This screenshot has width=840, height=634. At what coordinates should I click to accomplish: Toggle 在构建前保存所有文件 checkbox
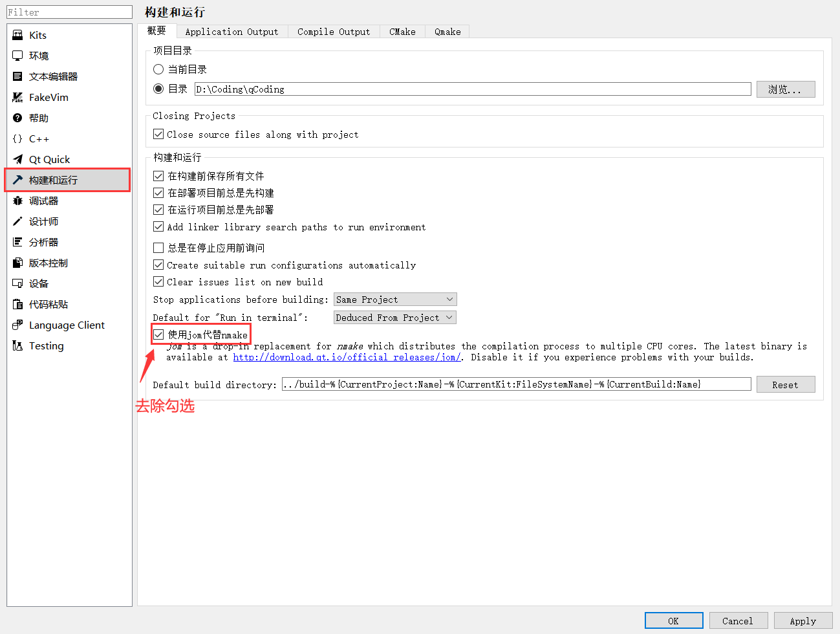(158, 176)
